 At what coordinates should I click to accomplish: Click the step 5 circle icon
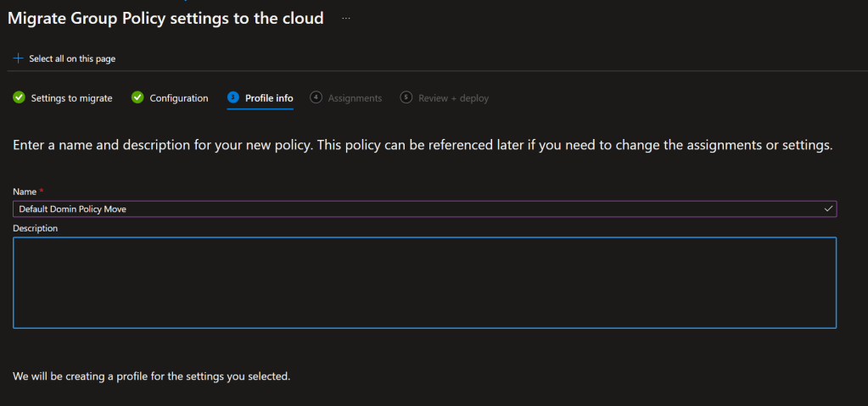tap(406, 97)
